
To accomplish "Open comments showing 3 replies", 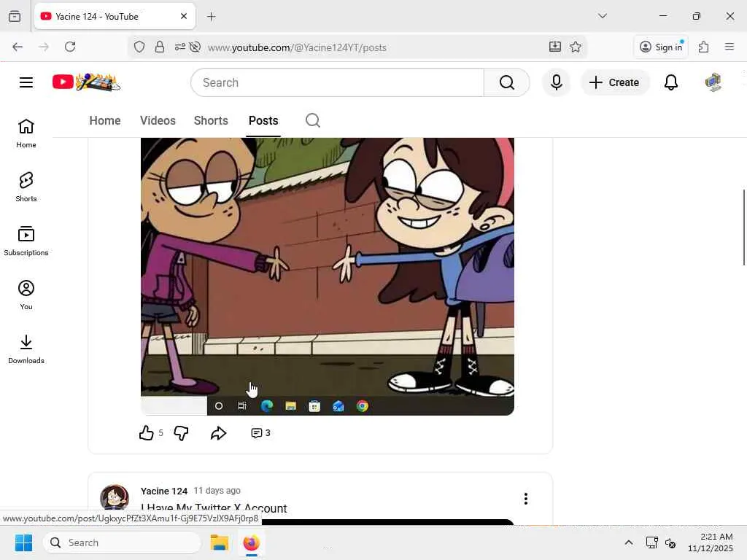I will 260,433.
